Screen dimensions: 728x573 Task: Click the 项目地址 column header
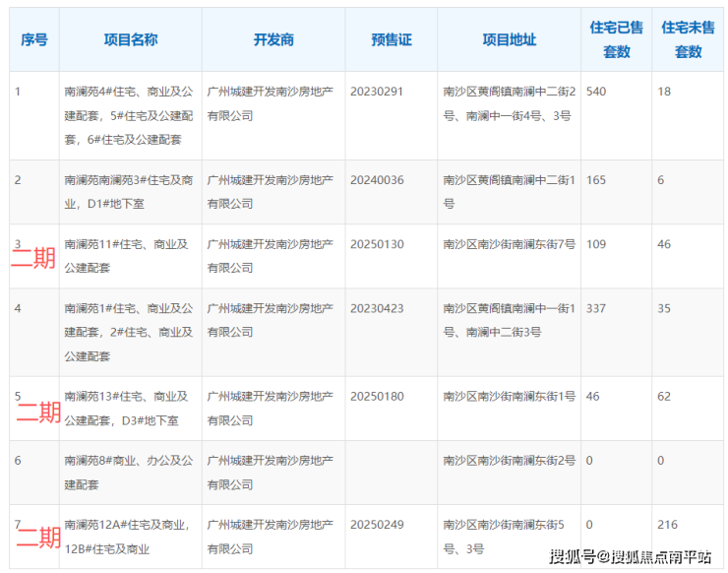click(509, 40)
